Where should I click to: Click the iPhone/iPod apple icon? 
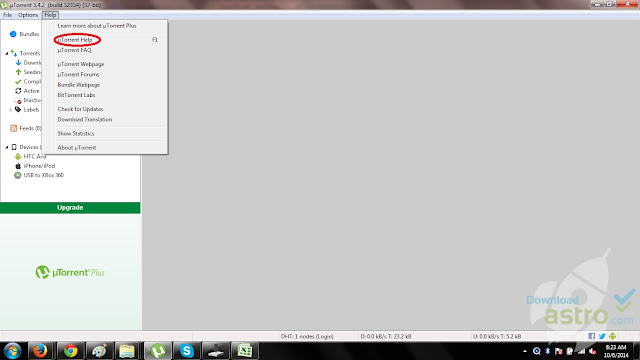[x=18, y=166]
